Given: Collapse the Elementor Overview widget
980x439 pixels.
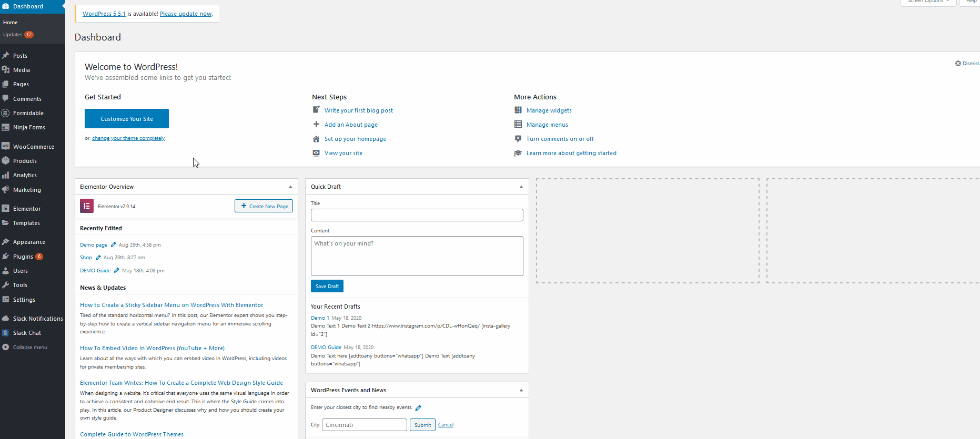Looking at the screenshot, I should (x=290, y=187).
